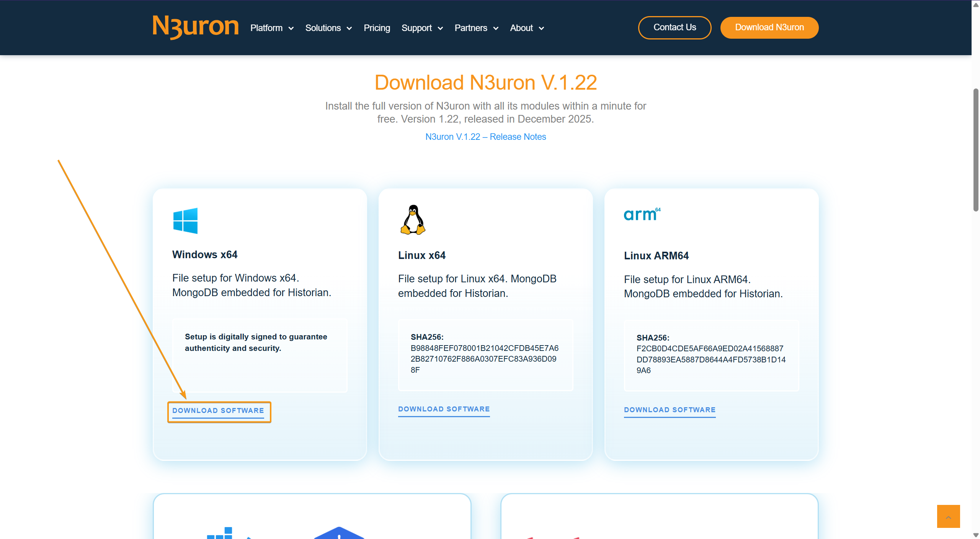Viewport: 980px width, 539px height.
Task: Download software for Linux x64
Action: tap(444, 409)
